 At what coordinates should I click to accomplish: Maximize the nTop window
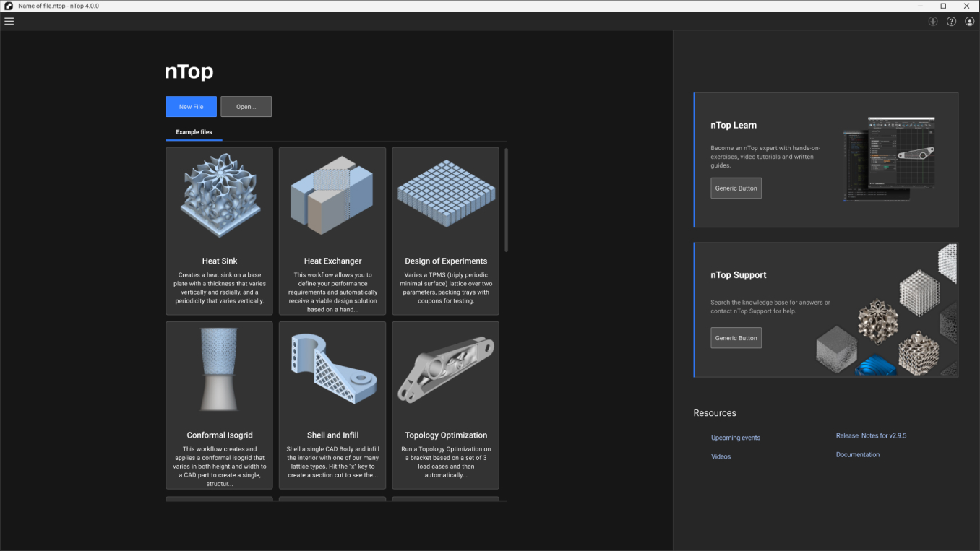(x=943, y=6)
